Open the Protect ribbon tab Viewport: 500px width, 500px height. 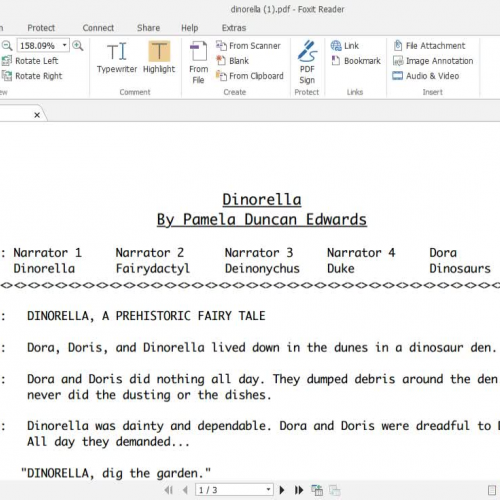pos(41,28)
